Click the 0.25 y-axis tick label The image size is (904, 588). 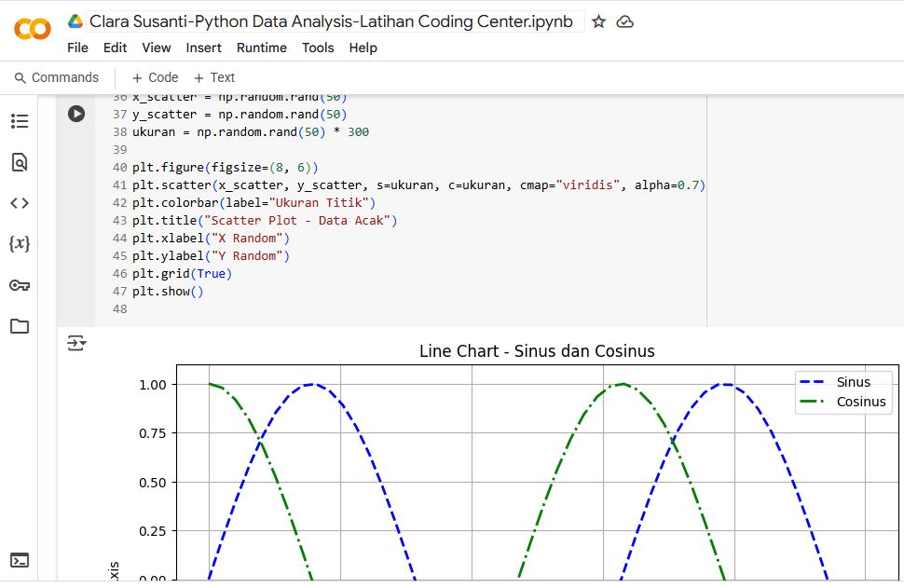153,531
